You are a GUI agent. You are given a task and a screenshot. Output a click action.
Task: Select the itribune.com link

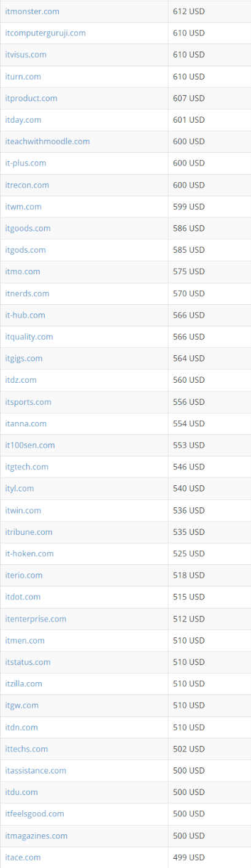[x=29, y=532]
